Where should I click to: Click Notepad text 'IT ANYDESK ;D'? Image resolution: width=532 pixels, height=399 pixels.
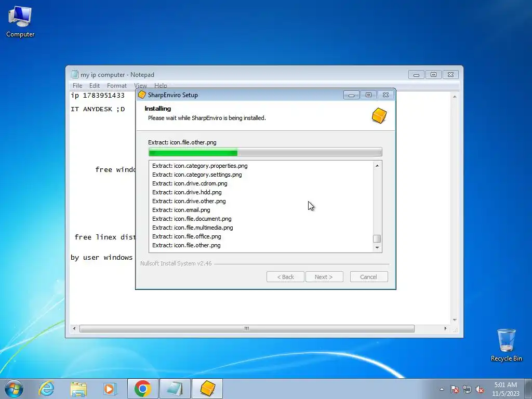click(x=98, y=109)
